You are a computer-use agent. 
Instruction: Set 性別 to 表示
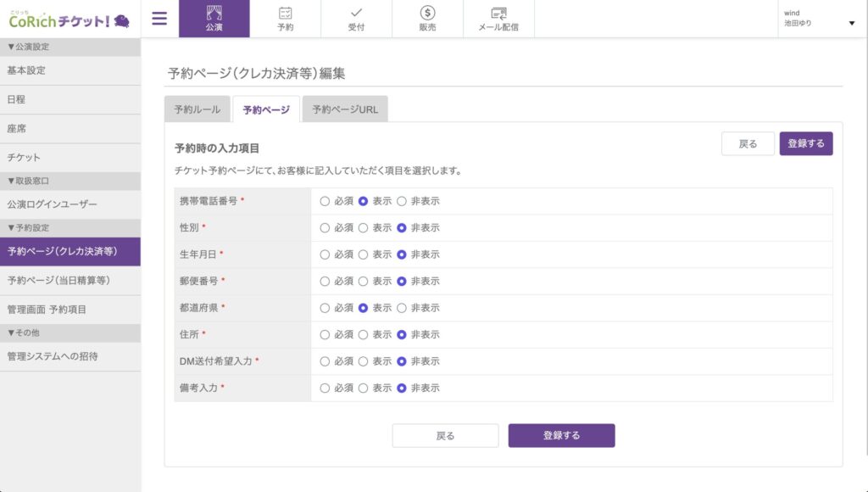pos(364,227)
